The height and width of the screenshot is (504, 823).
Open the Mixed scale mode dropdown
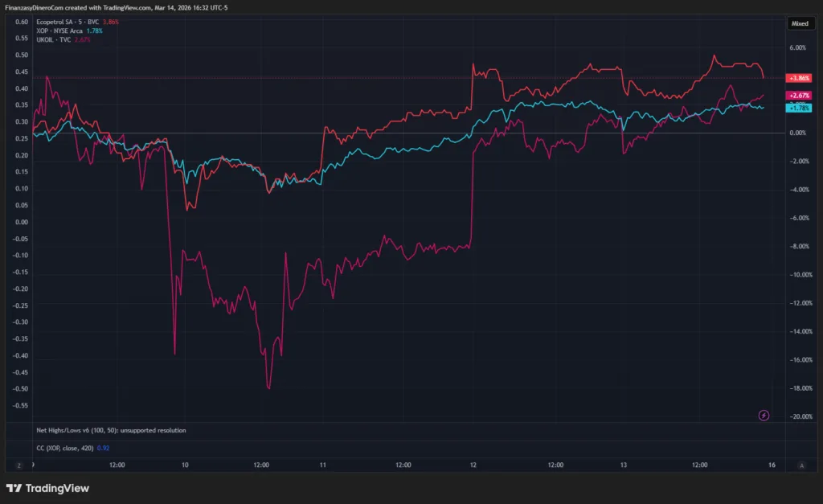(800, 24)
